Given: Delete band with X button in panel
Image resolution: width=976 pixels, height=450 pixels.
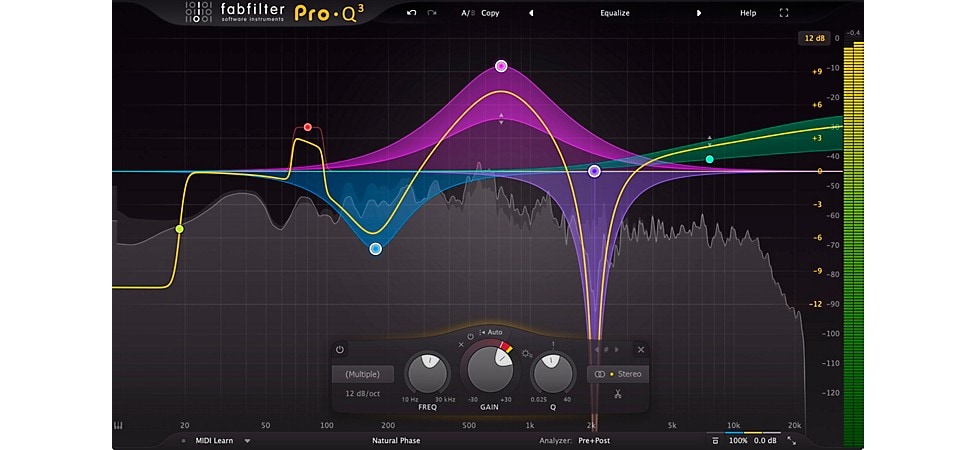Looking at the screenshot, I should coord(640,350).
